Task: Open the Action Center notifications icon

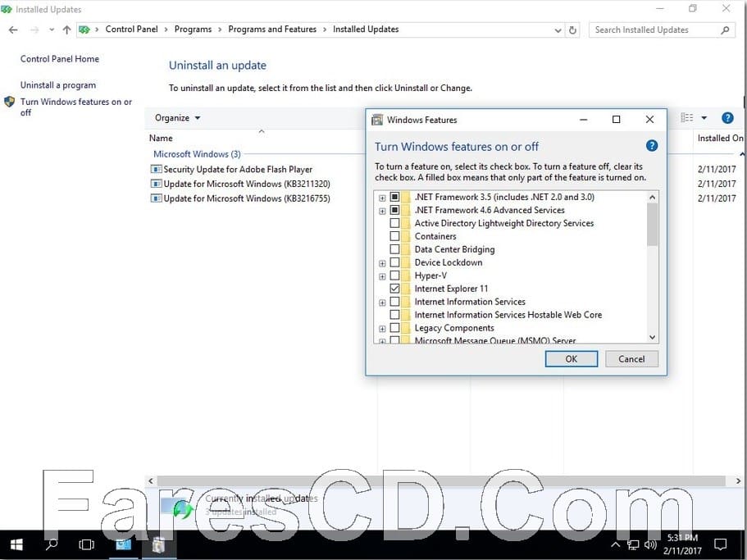Action: pos(721,544)
